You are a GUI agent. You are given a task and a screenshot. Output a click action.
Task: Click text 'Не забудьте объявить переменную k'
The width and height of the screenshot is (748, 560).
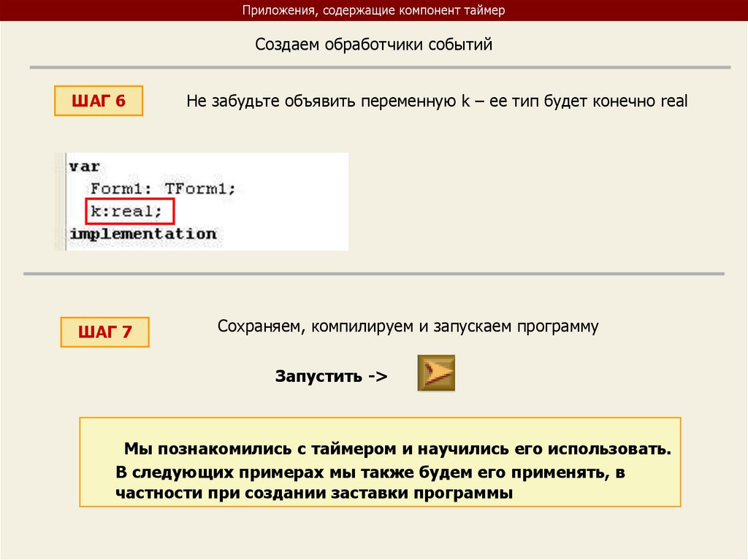coord(328,101)
